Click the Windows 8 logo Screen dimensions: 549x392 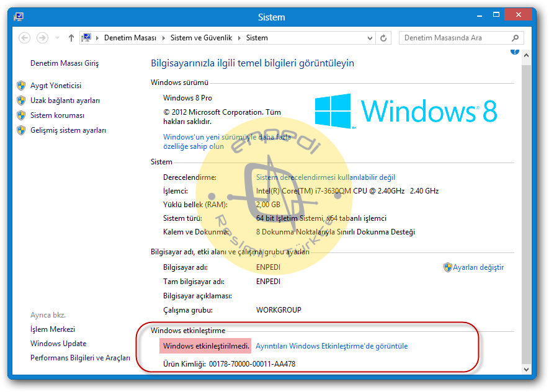[406, 111]
